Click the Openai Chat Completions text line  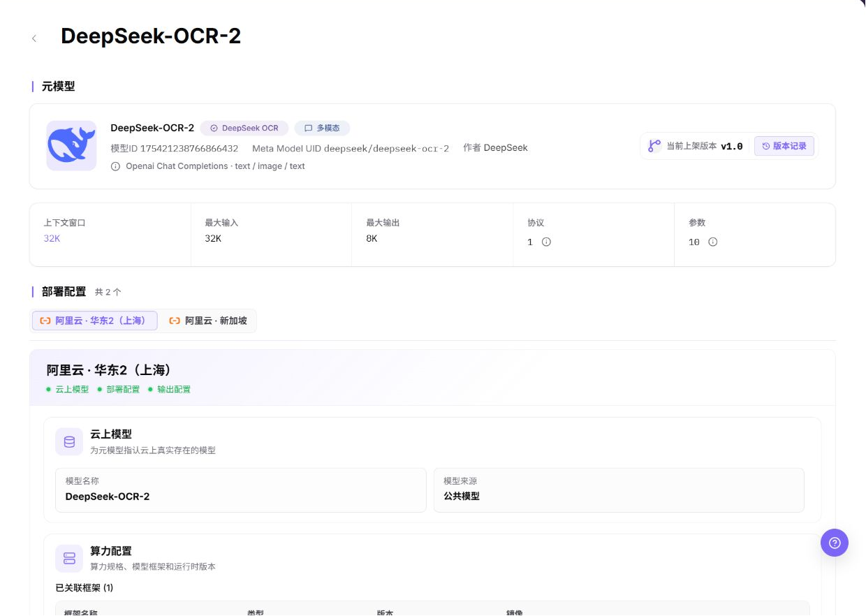pos(215,166)
